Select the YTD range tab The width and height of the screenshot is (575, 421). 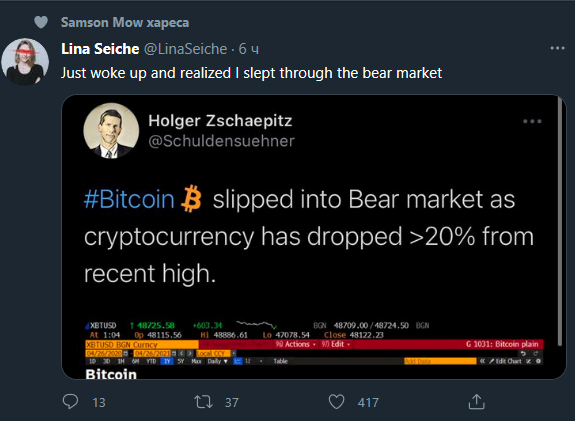[x=151, y=361]
